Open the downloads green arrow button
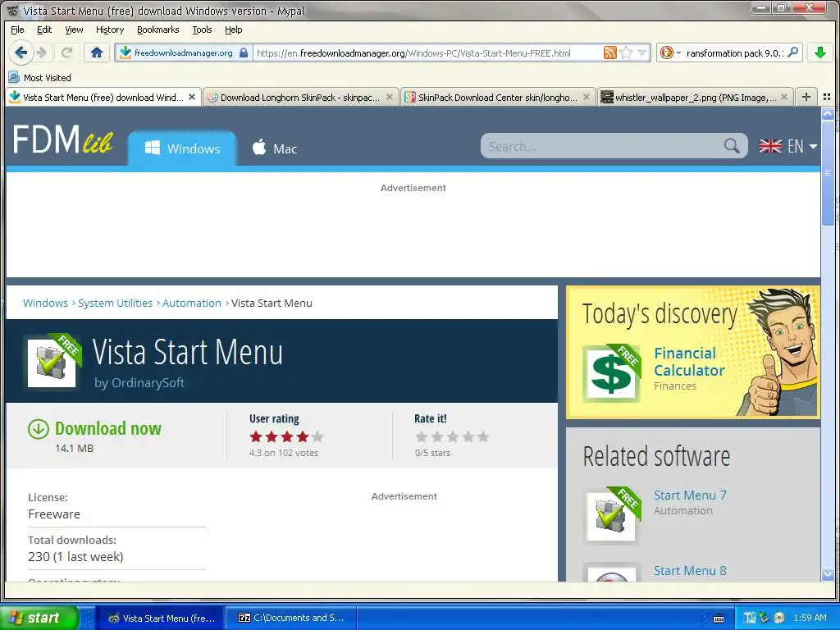 pyautogui.click(x=819, y=52)
